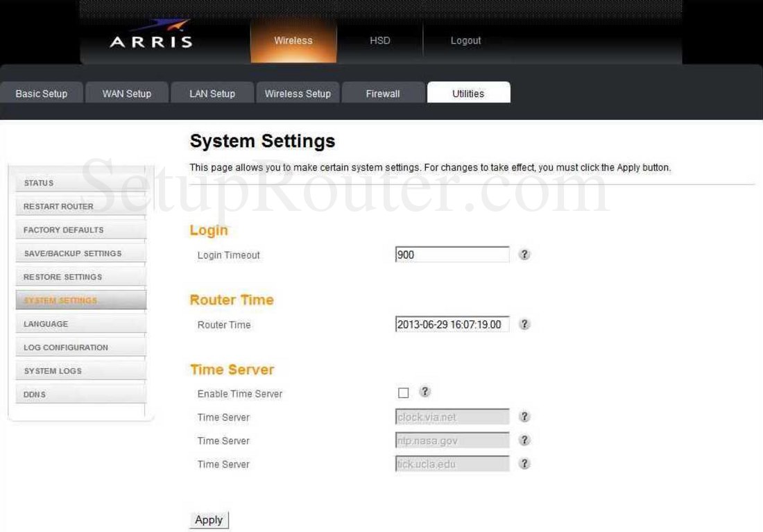Click the Login Timeout input field
The image size is (763, 532).
(x=452, y=255)
